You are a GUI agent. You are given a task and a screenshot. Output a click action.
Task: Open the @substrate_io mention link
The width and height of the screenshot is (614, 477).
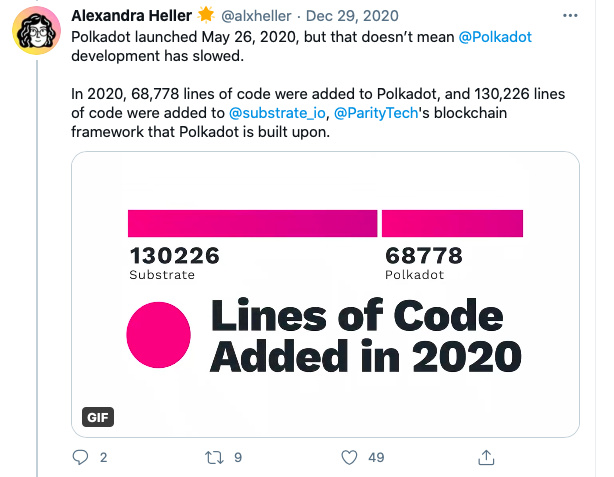277,113
